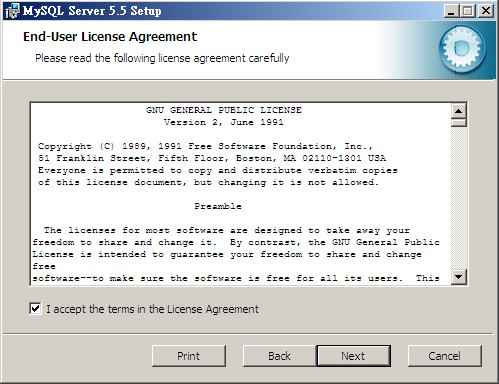Click the "I accept the terms" label text

click(x=152, y=309)
